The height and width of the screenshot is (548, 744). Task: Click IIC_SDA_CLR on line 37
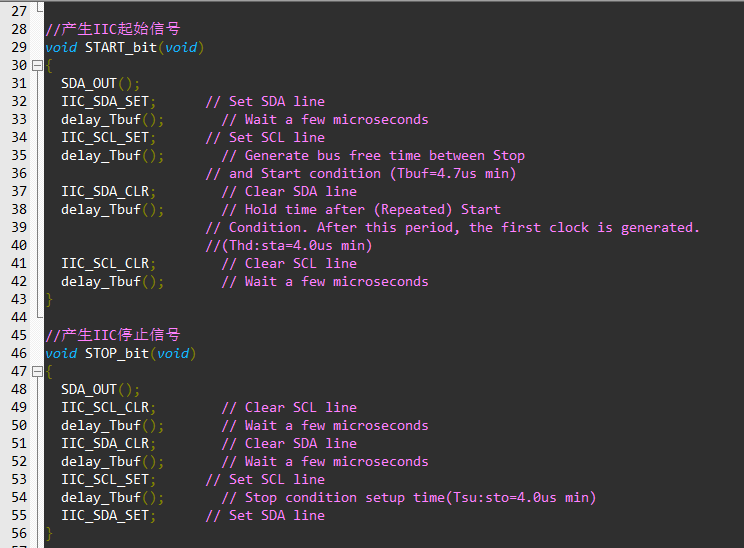[x=105, y=192]
